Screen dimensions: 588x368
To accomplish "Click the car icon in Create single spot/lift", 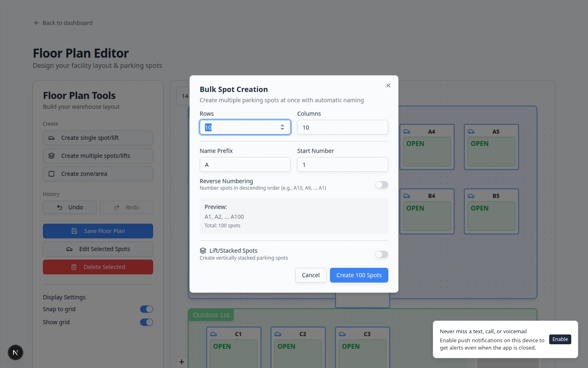I will [51, 138].
